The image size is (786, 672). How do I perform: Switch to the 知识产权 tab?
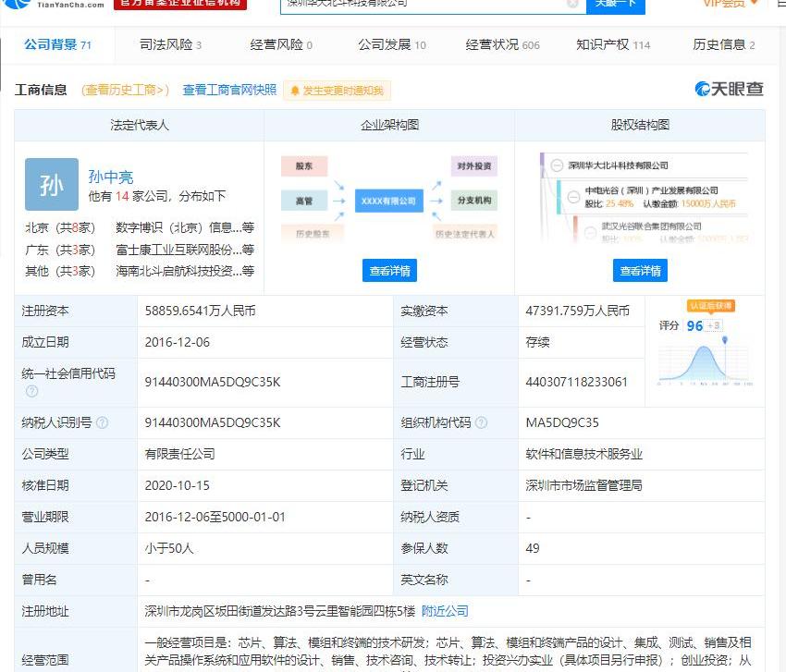[x=612, y=44]
